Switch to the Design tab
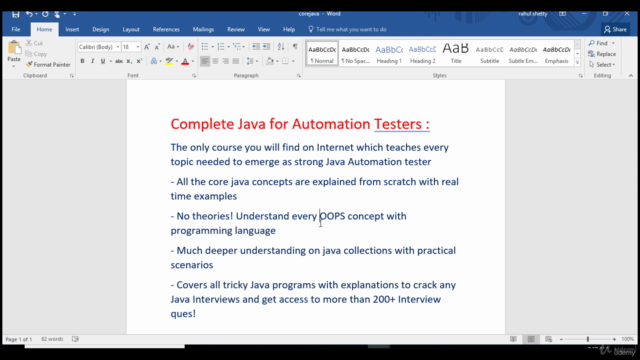The width and height of the screenshot is (640, 360). pyautogui.click(x=100, y=29)
